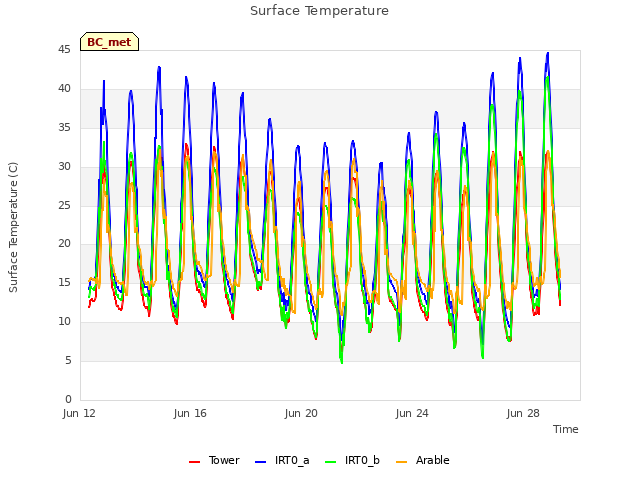Toggle the IRT0_b legend entry
The image size is (640, 480).
click(x=352, y=460)
